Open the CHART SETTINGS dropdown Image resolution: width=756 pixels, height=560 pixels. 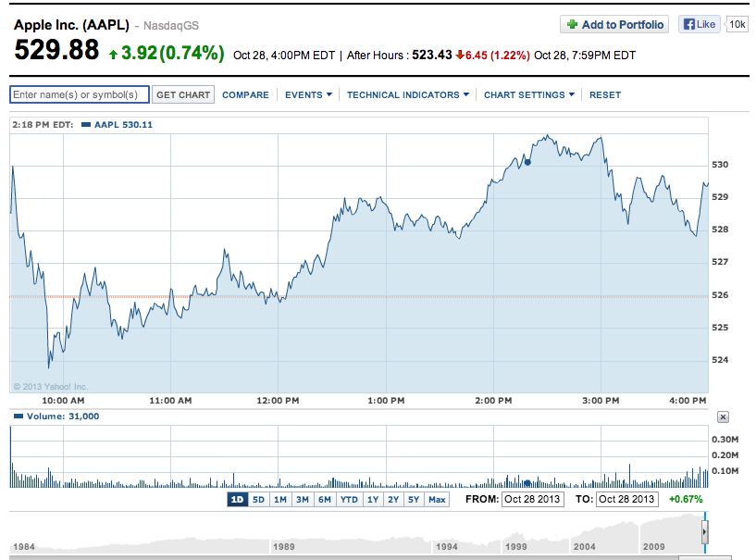point(529,94)
